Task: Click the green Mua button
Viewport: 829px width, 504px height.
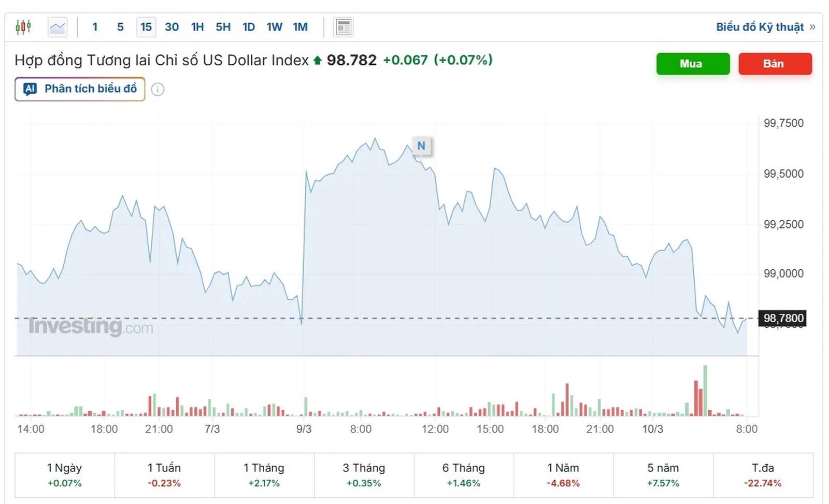Action: tap(692, 64)
